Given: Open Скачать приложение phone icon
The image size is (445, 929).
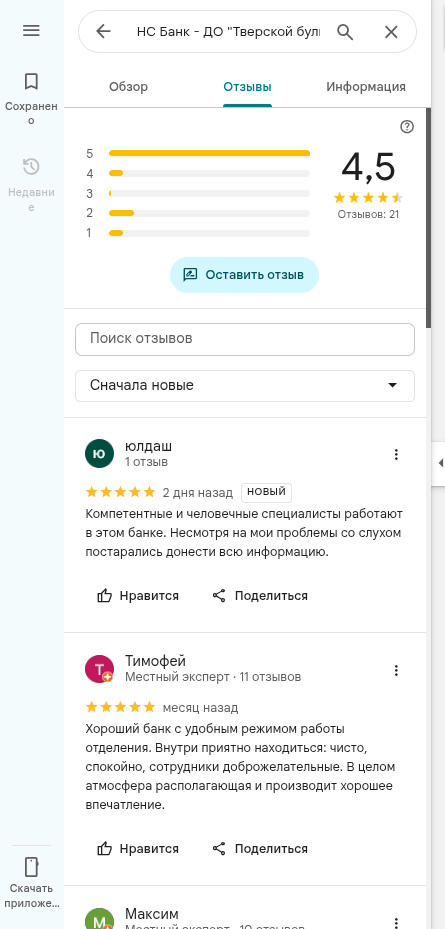Looking at the screenshot, I should pos(31,866).
